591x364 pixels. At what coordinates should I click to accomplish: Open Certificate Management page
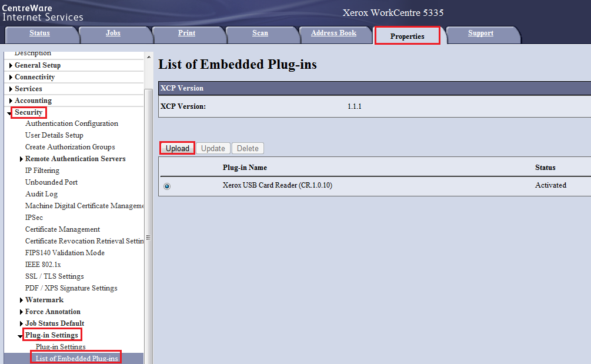click(x=62, y=229)
